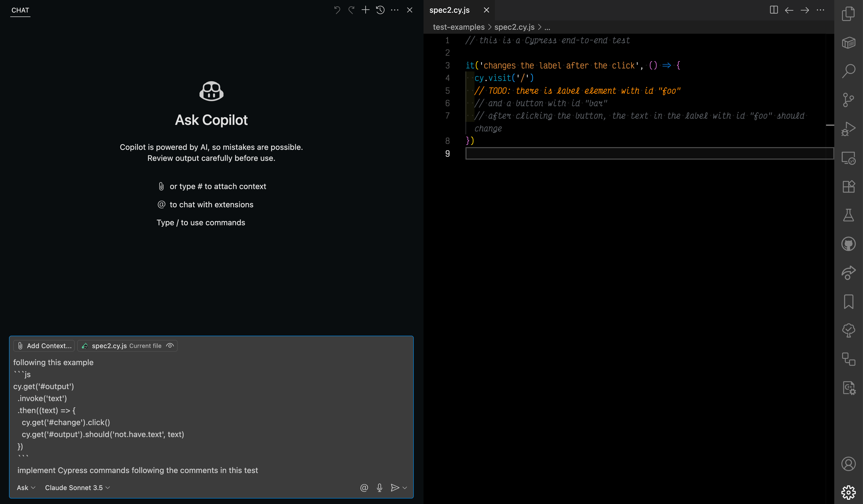
Task: Click the it('changes the label...') line
Action: tap(573, 65)
